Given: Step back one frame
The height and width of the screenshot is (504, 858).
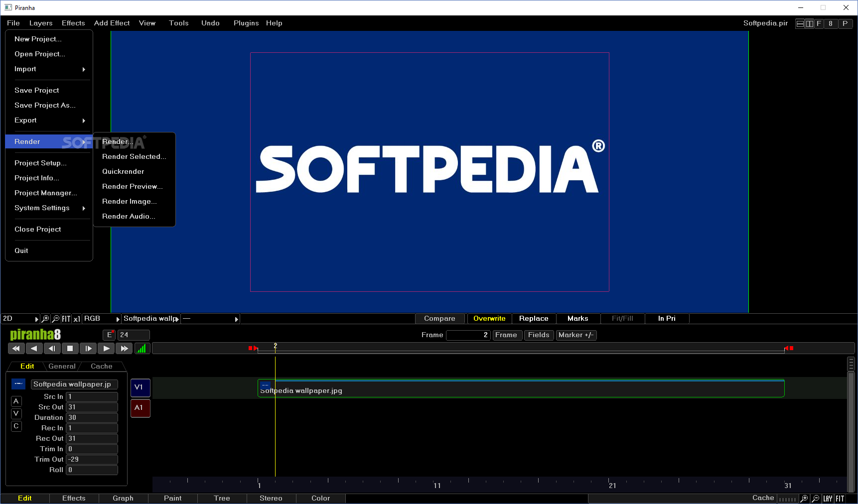Looking at the screenshot, I should pyautogui.click(x=52, y=349).
